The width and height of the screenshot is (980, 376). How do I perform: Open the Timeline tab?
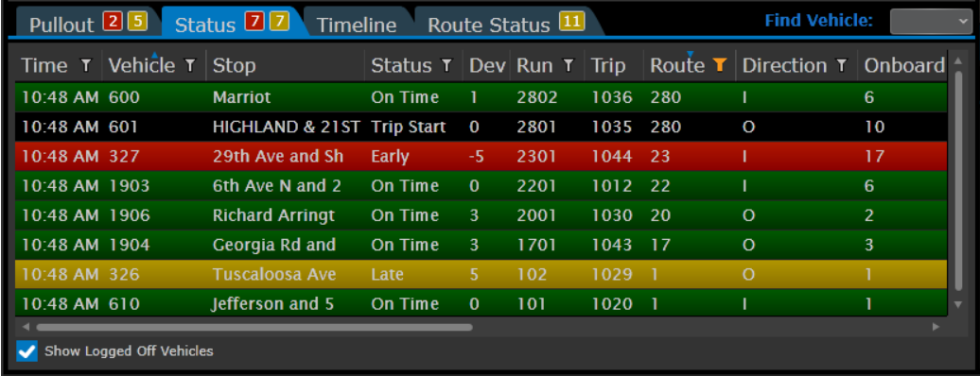click(357, 25)
